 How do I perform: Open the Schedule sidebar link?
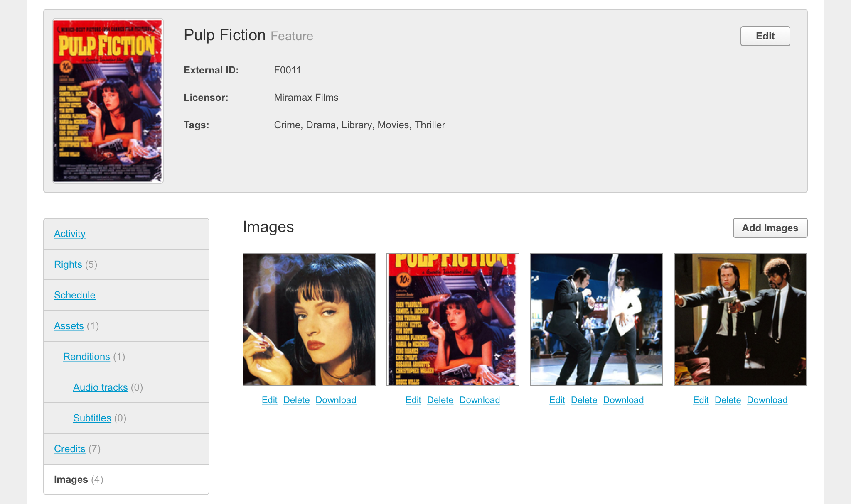pos(74,295)
